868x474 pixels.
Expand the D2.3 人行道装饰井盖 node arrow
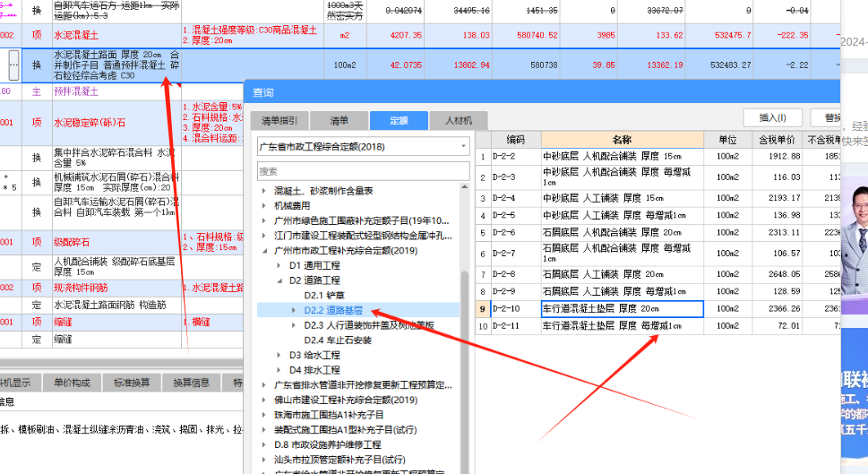(294, 325)
